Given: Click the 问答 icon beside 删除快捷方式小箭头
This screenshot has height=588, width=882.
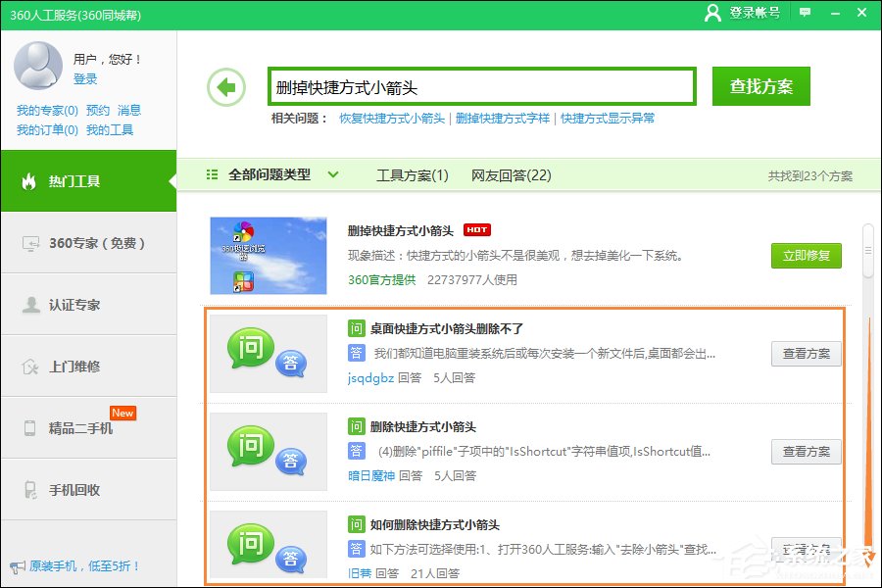Looking at the screenshot, I should pos(268,449).
